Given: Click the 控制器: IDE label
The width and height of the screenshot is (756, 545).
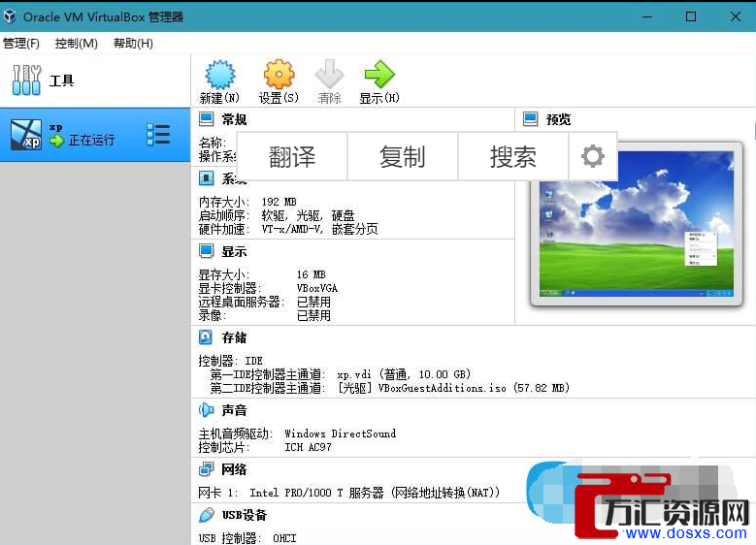Looking at the screenshot, I should pyautogui.click(x=230, y=361).
